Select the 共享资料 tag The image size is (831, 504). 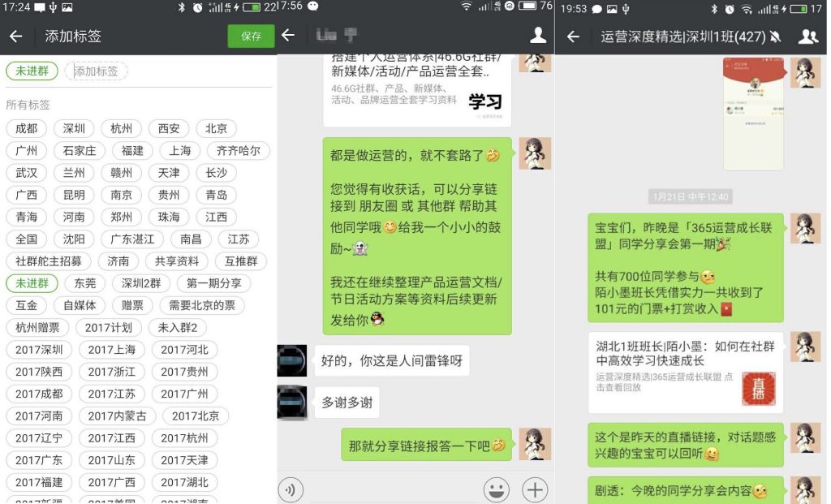(177, 261)
